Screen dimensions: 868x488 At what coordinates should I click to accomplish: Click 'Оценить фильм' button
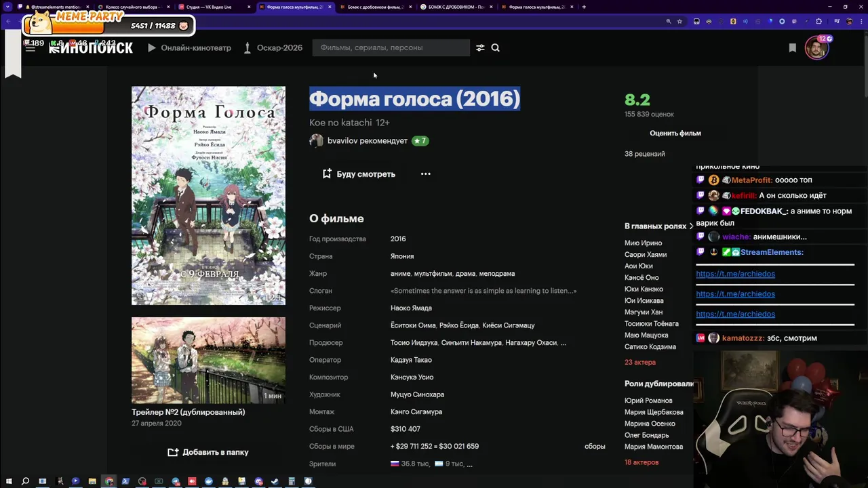675,134
